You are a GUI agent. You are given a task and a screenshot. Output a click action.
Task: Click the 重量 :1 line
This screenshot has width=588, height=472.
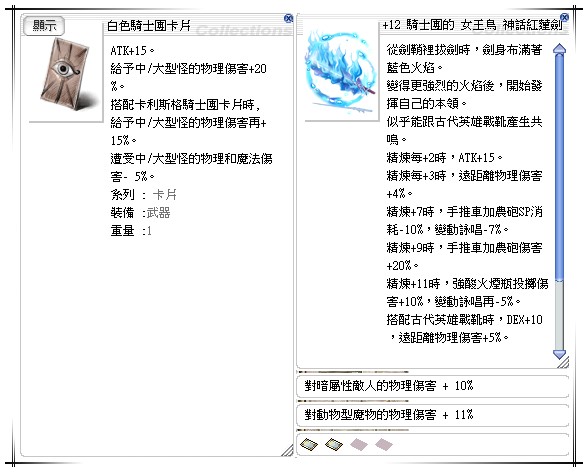point(131,231)
